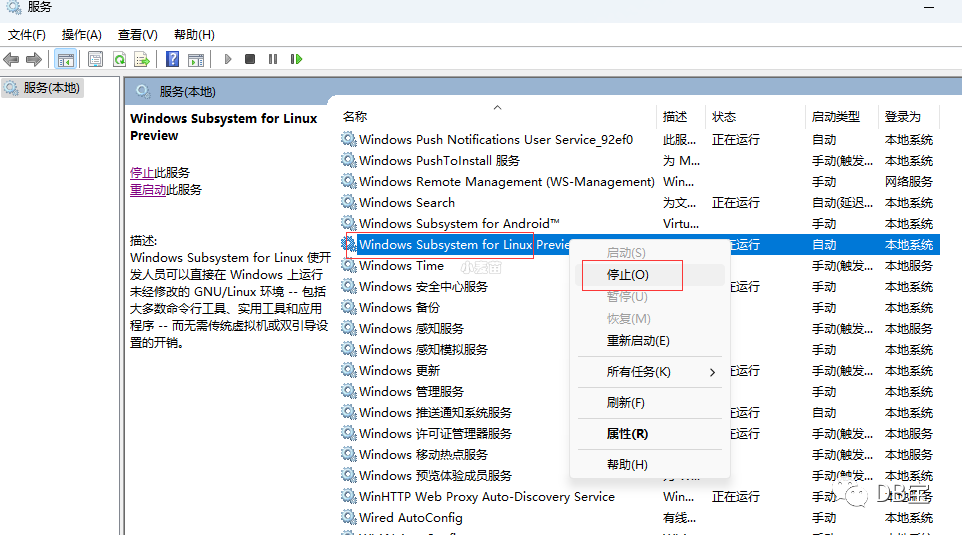Select the Windows 推送通知系统服务 name
The image size is (962, 535).
pyautogui.click(x=436, y=413)
